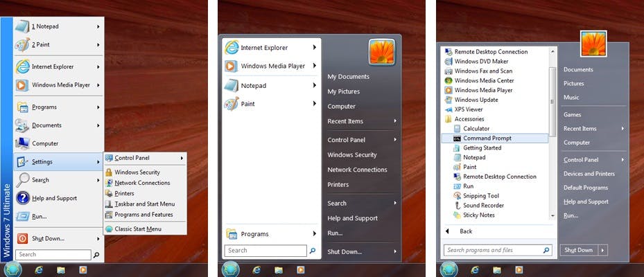The width and height of the screenshot is (644, 277).
Task: Click Search field in classic start menu
Action: (x=53, y=254)
